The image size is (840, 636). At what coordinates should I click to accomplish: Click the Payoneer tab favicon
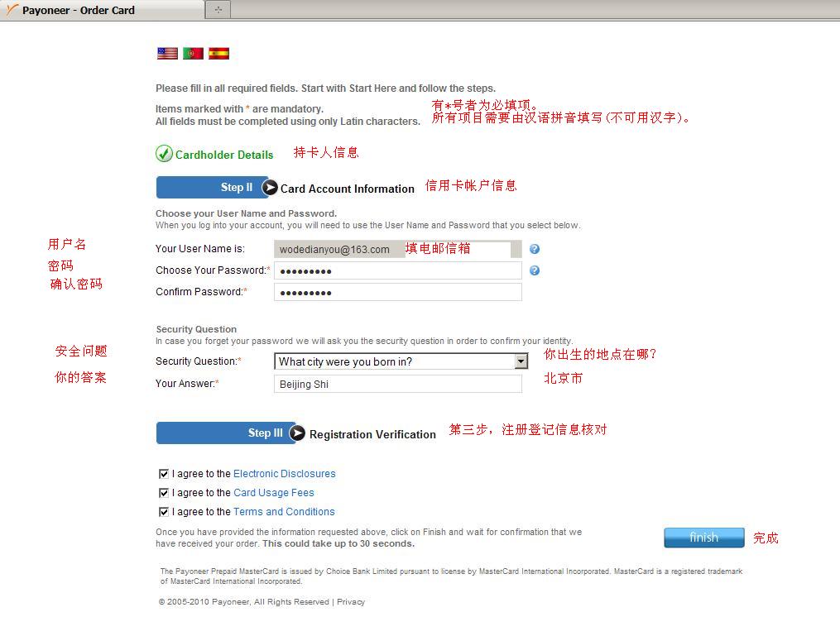12,9
